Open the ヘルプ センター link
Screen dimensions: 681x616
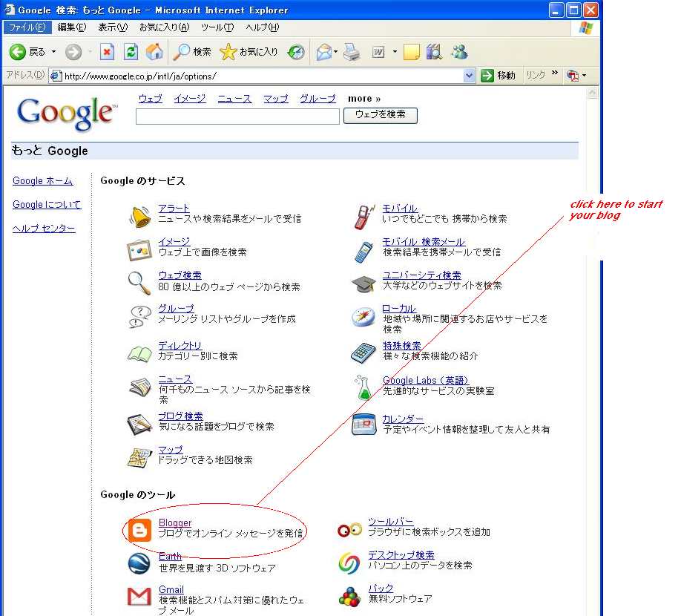coord(44,228)
